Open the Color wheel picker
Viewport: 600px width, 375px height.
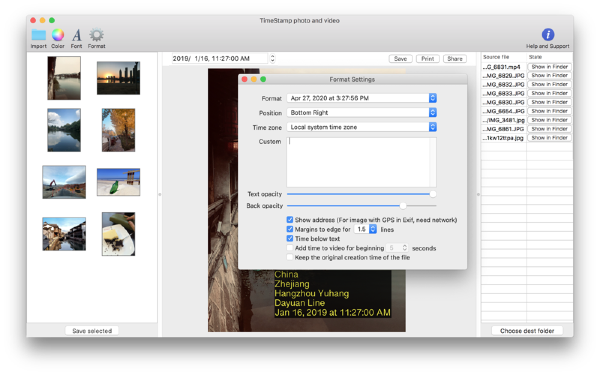point(58,35)
